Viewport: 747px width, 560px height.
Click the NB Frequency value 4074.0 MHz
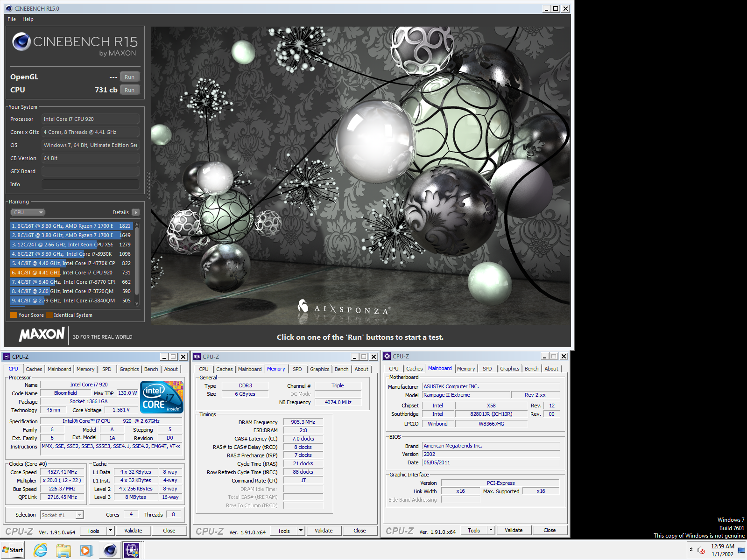tap(338, 402)
